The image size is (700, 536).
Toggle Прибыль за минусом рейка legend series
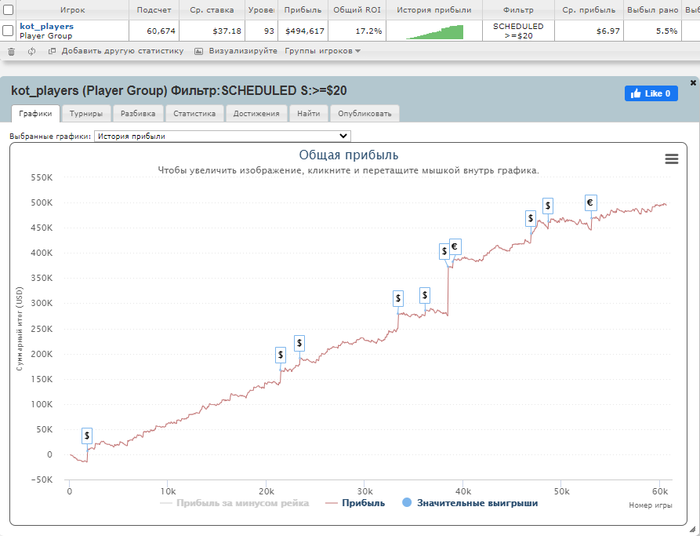(x=234, y=503)
